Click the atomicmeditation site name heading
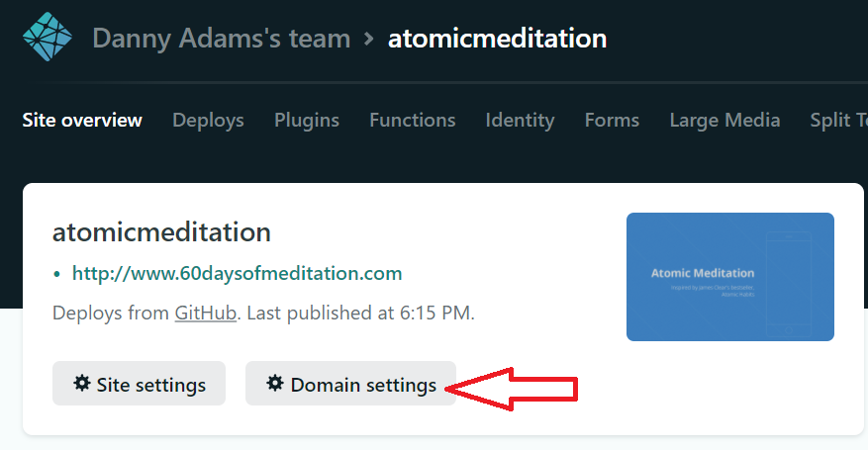This screenshot has height=450, width=868. pos(161,232)
